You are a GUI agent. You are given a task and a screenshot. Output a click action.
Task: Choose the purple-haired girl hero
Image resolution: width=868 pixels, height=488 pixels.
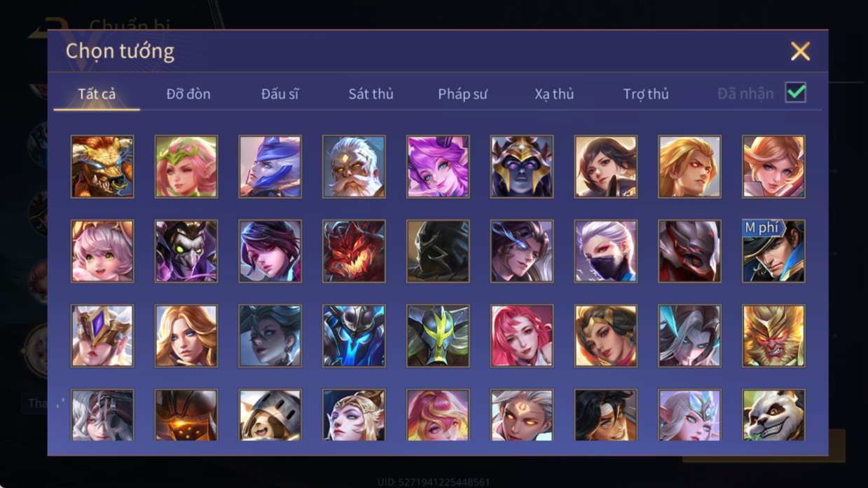click(x=438, y=167)
